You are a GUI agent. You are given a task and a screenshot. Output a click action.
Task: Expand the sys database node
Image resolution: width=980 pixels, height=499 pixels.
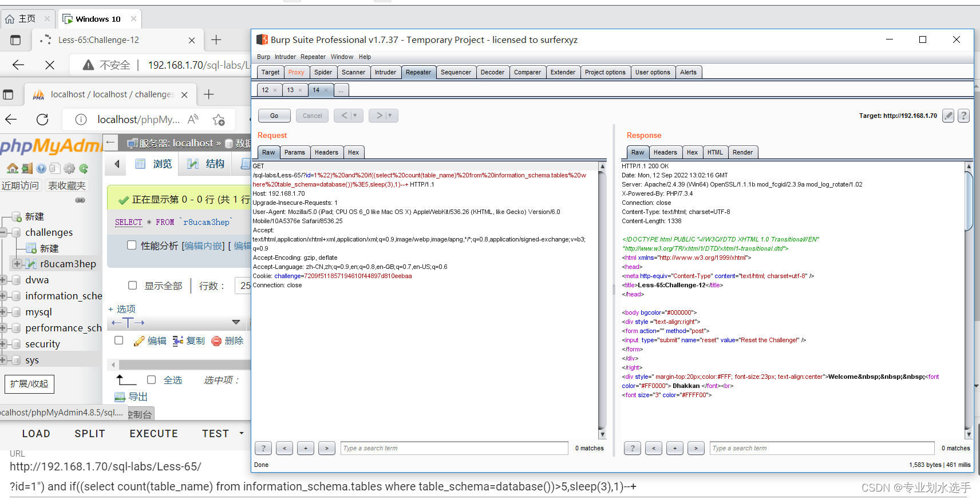click(x=3, y=360)
